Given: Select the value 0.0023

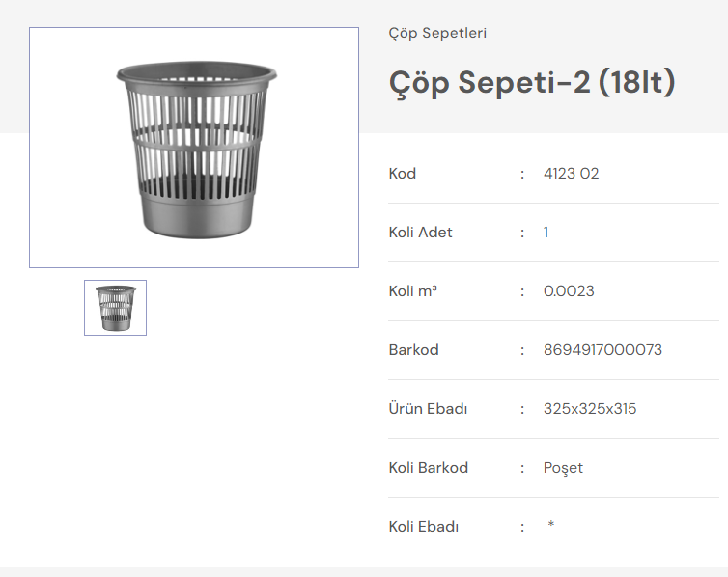Looking at the screenshot, I should coord(569,291).
